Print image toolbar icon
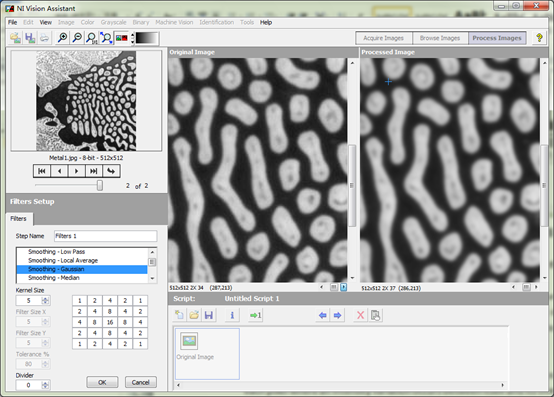 [44, 38]
